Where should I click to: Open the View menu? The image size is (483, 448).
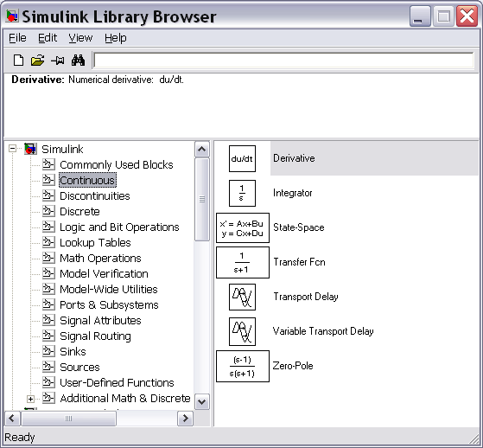[x=80, y=38]
